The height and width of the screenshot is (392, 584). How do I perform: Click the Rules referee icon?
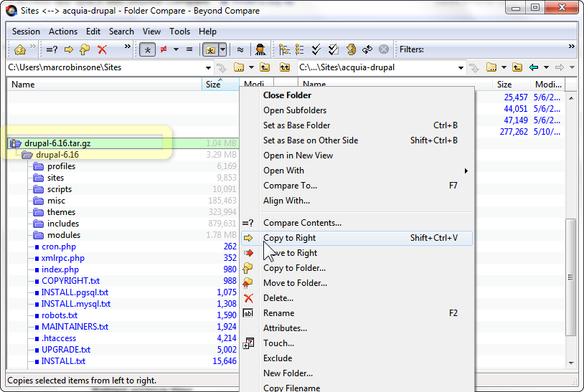260,49
